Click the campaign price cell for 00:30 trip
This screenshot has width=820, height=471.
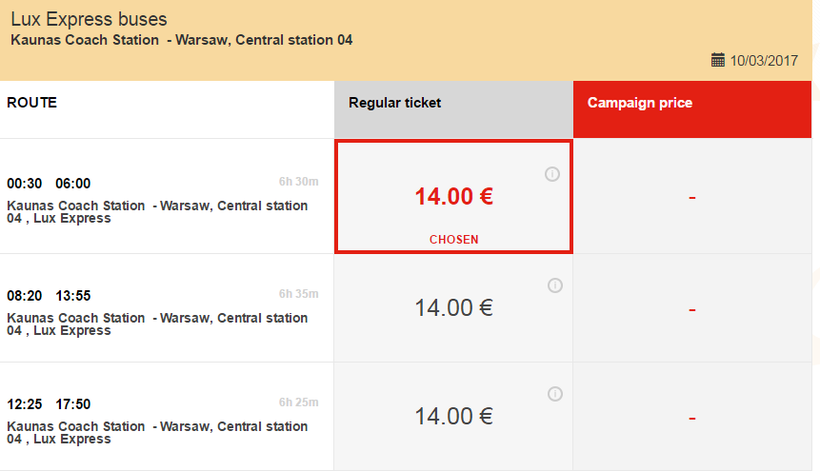point(691,198)
